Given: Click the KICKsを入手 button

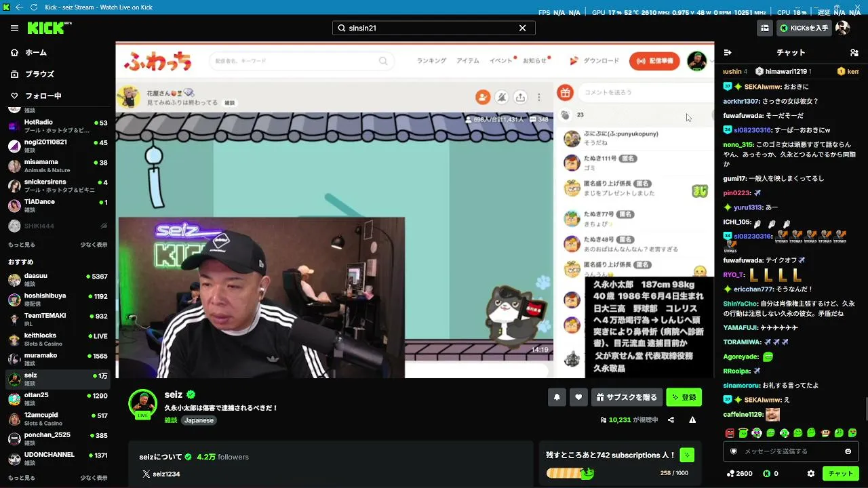Looking at the screenshot, I should point(804,28).
